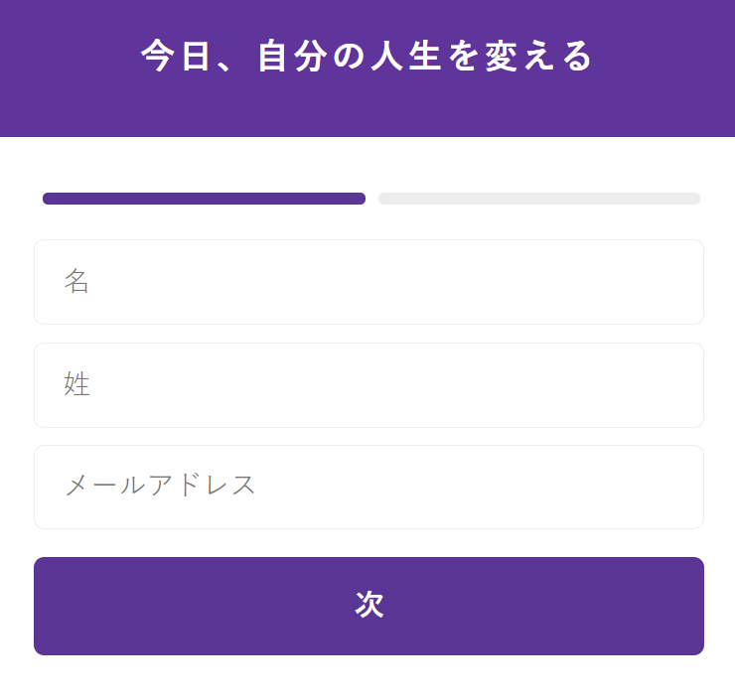The image size is (735, 700).
Task: Click the 人生 word in the title
Action: click(x=405, y=56)
